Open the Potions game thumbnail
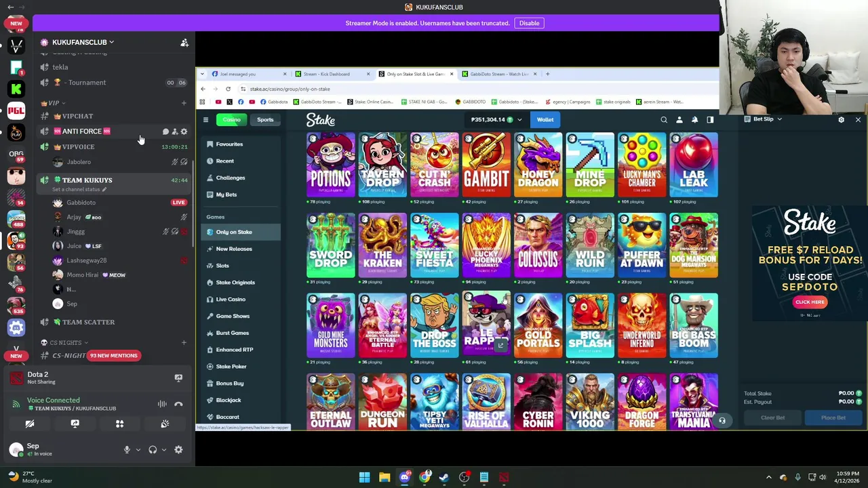This screenshot has height=488, width=868. (x=331, y=165)
